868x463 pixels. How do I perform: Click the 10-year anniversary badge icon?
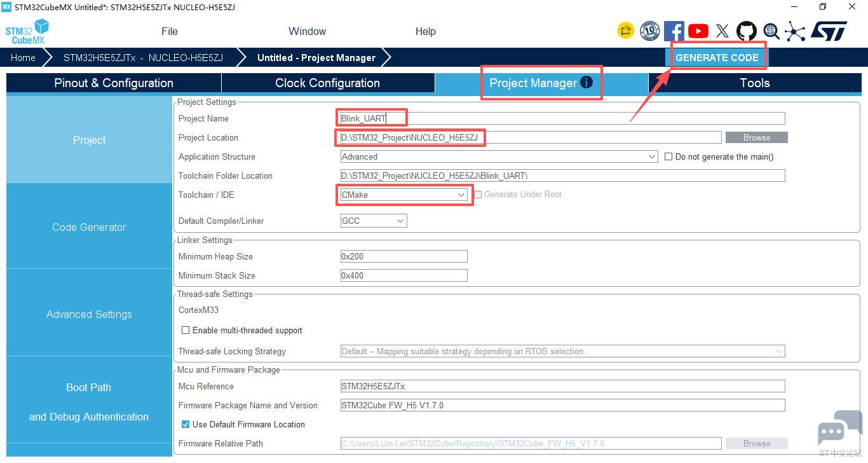tap(649, 31)
